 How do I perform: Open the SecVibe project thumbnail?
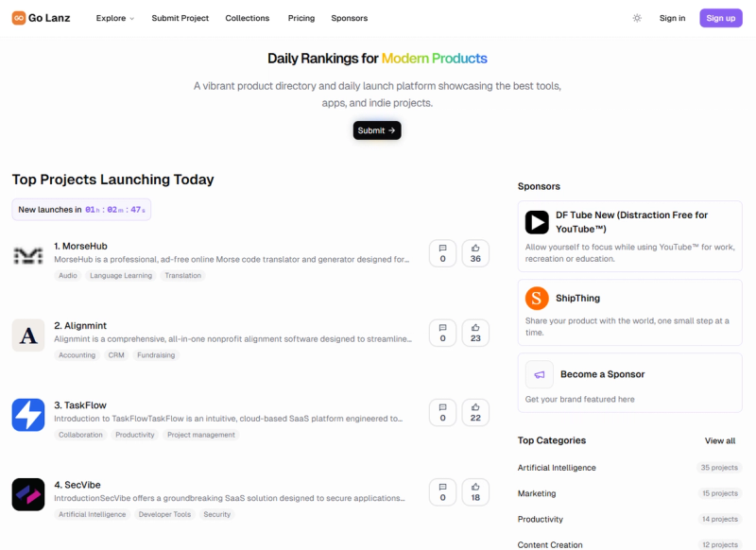(28, 494)
